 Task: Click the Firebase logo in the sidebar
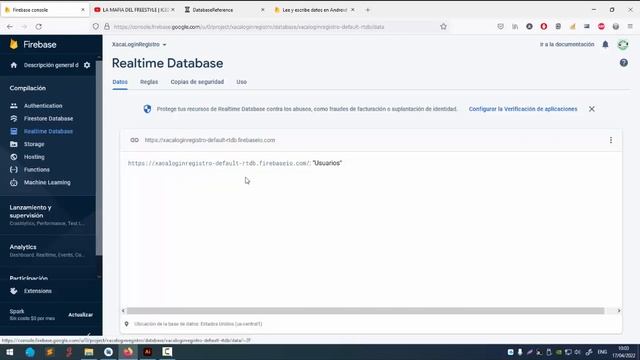[33, 44]
